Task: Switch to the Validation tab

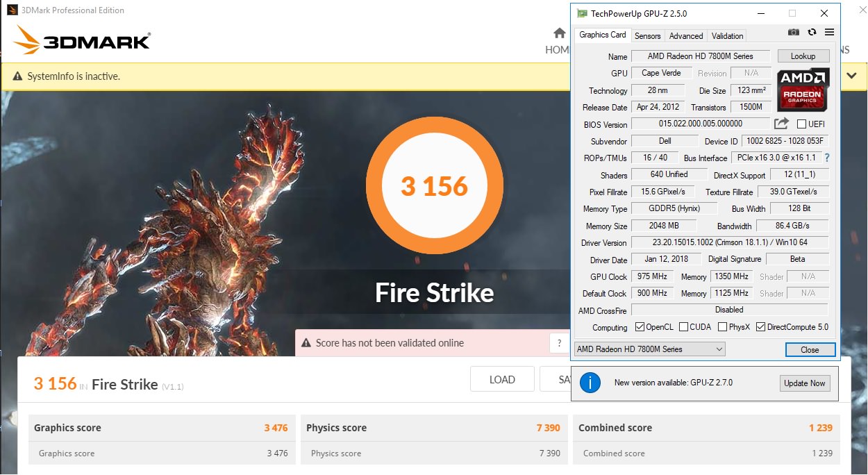Action: [x=728, y=36]
